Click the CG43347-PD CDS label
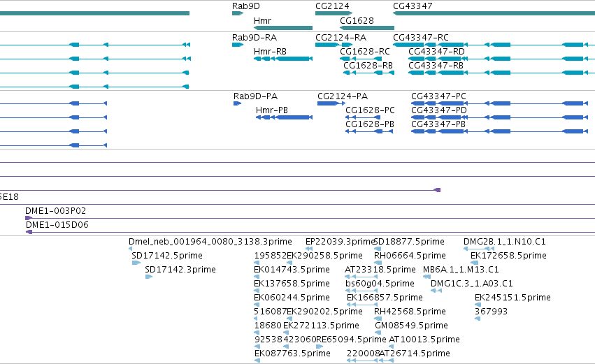Viewport: 595px width, 364px height. tap(439, 110)
